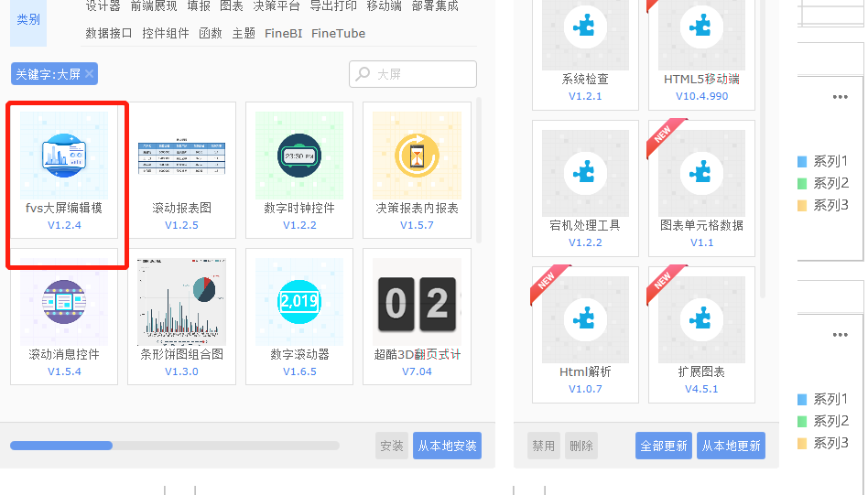This screenshot has width=868, height=495.
Task: Click version V10.4.990 under HTML5移动端
Action: 702,96
